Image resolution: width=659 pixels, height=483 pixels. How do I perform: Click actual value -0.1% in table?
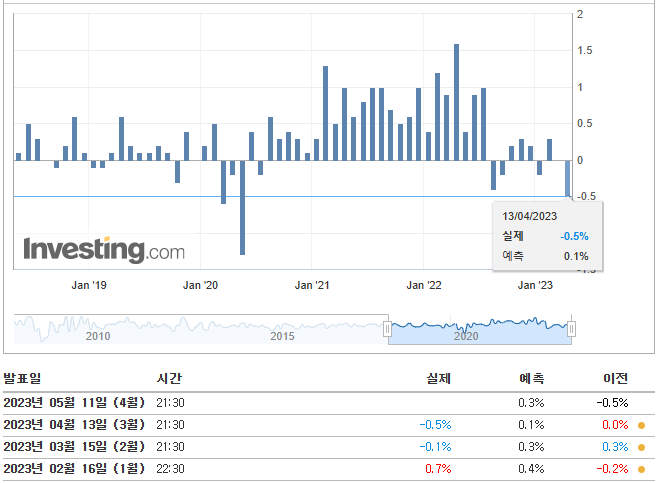[x=435, y=447]
